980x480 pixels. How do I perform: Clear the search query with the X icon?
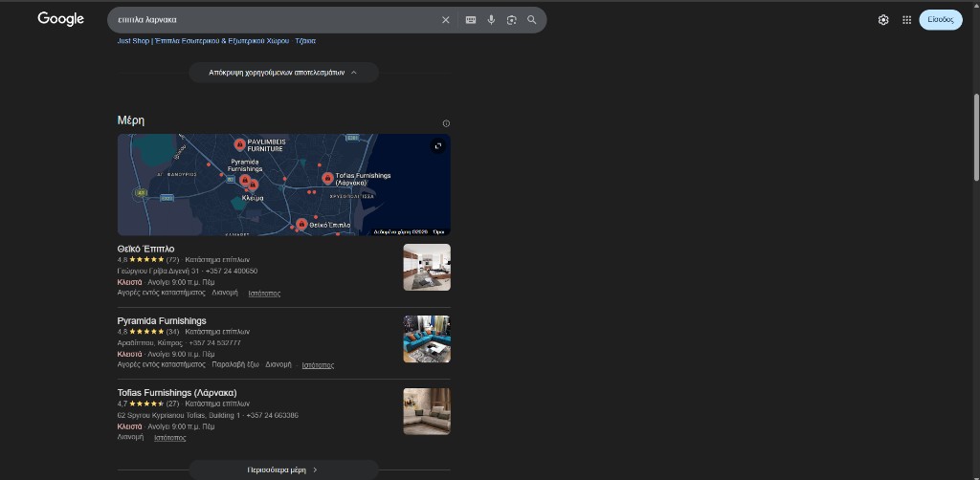(x=446, y=20)
